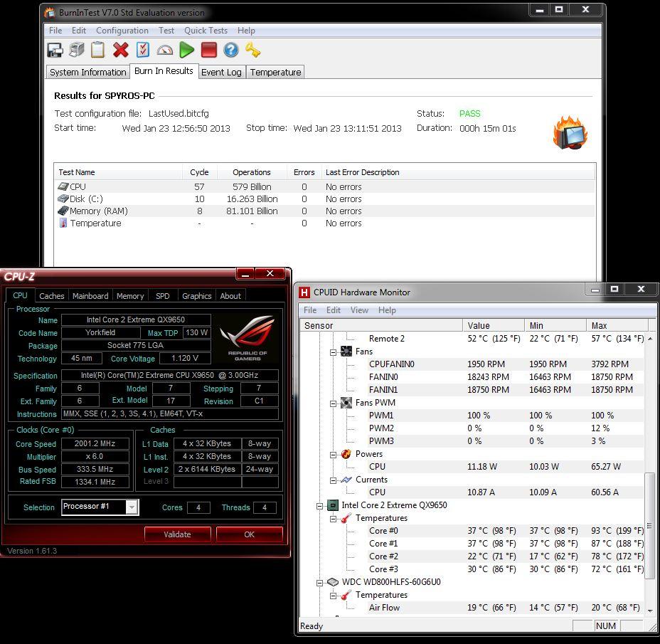Screen dimensions: 660x644
Task: Click the Fans PWM group icon
Action: pos(346,403)
